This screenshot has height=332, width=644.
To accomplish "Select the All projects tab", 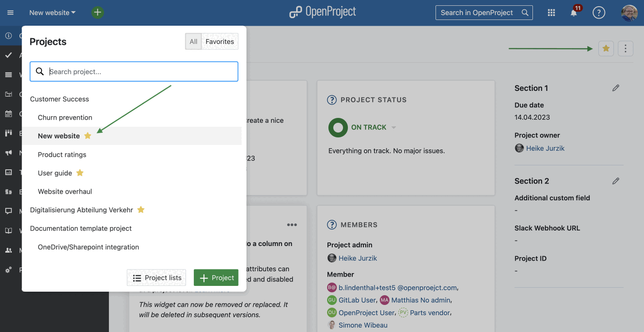I will [193, 41].
